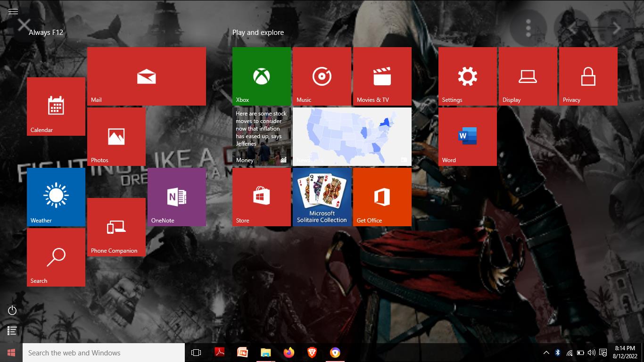The height and width of the screenshot is (362, 644).
Task: Click the Bluetooth tray icon
Action: point(557,353)
